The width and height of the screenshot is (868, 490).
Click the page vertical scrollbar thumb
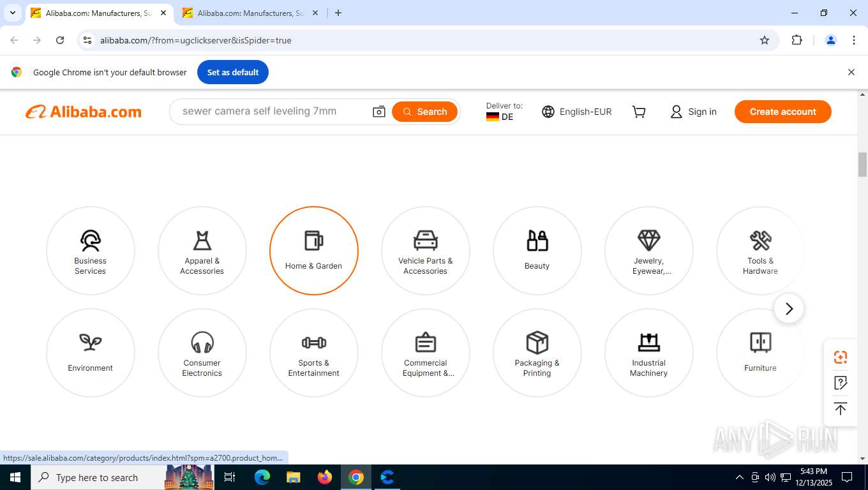pyautogui.click(x=863, y=165)
